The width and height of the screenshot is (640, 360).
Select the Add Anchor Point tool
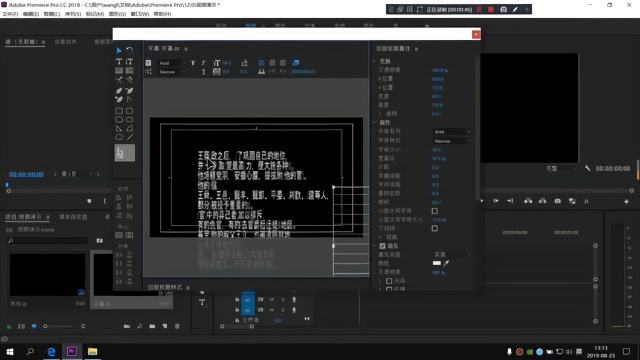click(x=119, y=99)
